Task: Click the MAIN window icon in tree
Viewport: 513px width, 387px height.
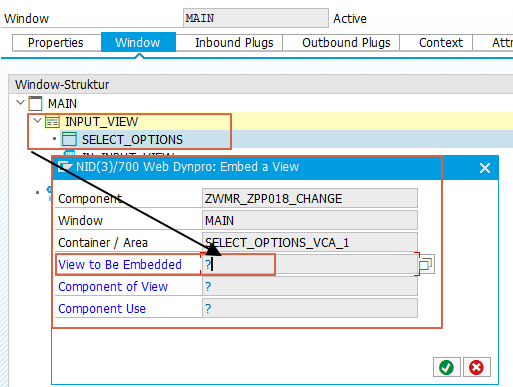Action: pos(35,103)
